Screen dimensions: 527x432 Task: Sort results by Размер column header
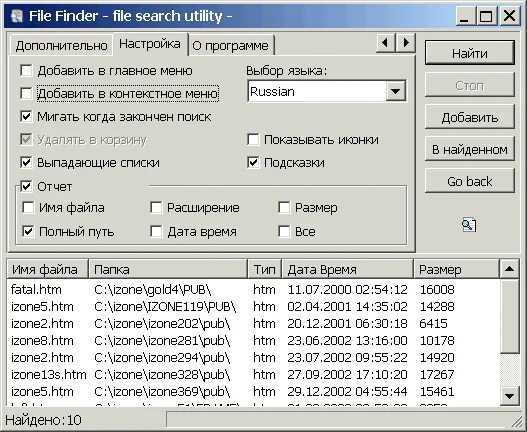click(456, 269)
